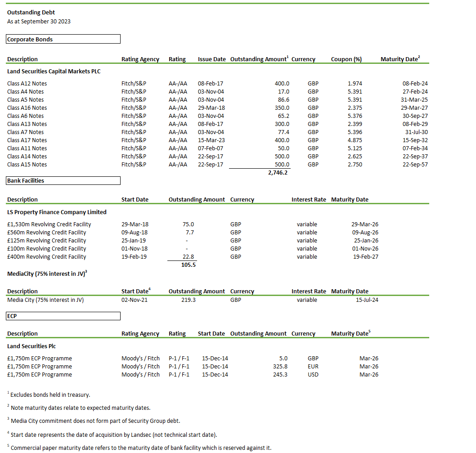Select bank facilities total '105.5'
The height and width of the screenshot is (453, 476).
(x=189, y=265)
